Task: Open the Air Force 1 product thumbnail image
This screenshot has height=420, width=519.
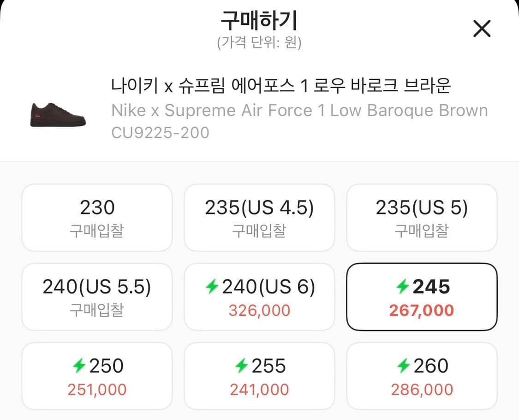Action: pos(57,114)
